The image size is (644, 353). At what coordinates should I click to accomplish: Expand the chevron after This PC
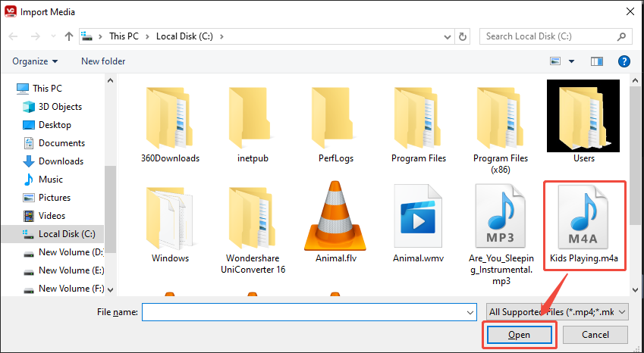147,36
